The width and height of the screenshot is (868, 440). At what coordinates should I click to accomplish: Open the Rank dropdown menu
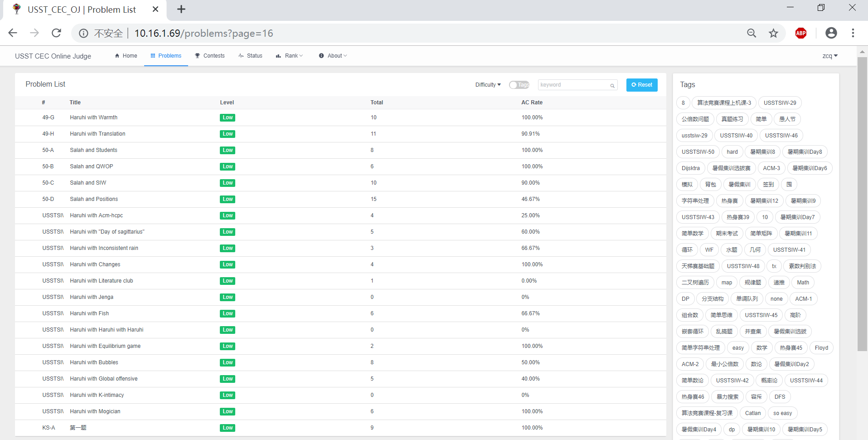289,56
